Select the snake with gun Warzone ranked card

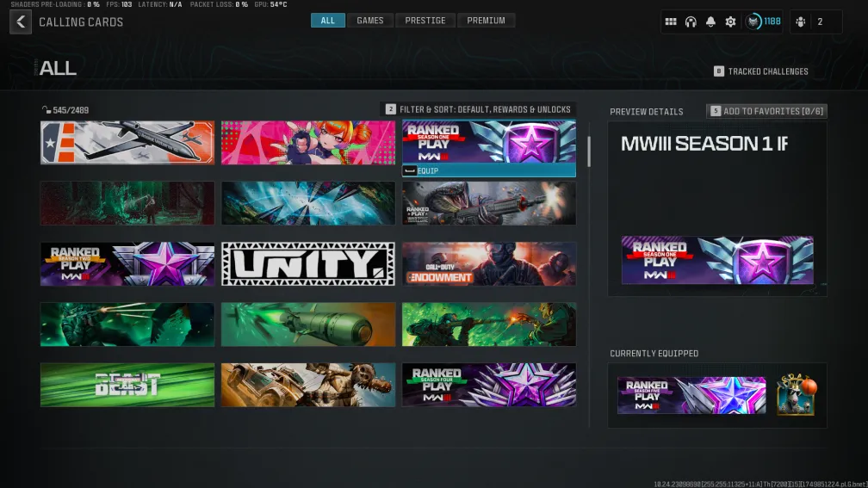pos(489,203)
